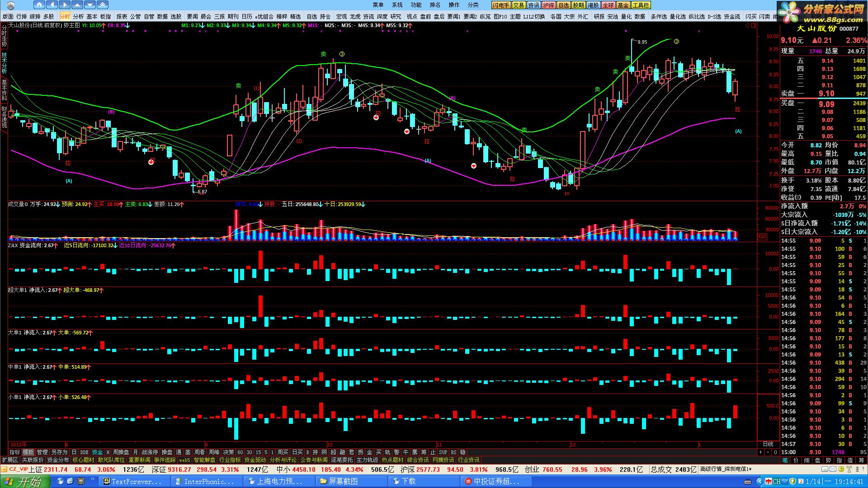This screenshot has height=488, width=868.
Task: Click the 沪深 button
Action: (x=548, y=5)
